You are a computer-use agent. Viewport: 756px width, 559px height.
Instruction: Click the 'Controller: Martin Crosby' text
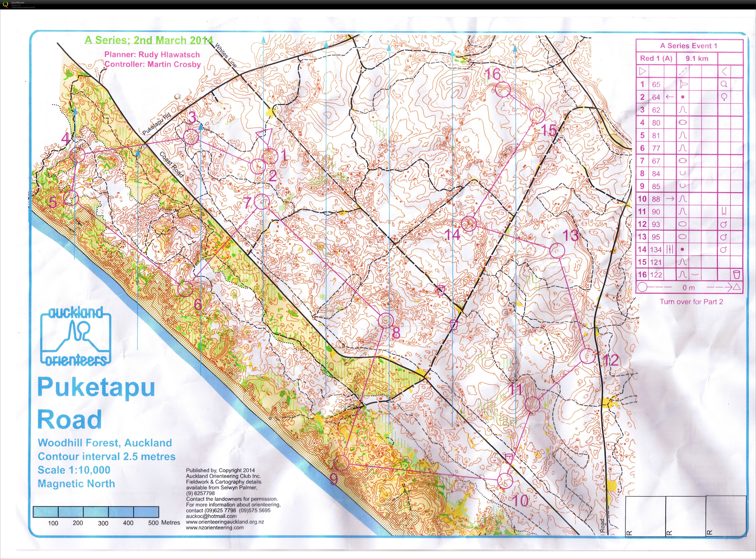[x=153, y=64]
